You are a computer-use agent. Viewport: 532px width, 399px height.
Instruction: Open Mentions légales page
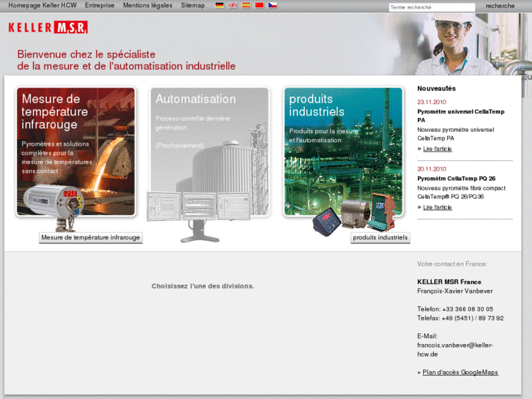coord(148,5)
